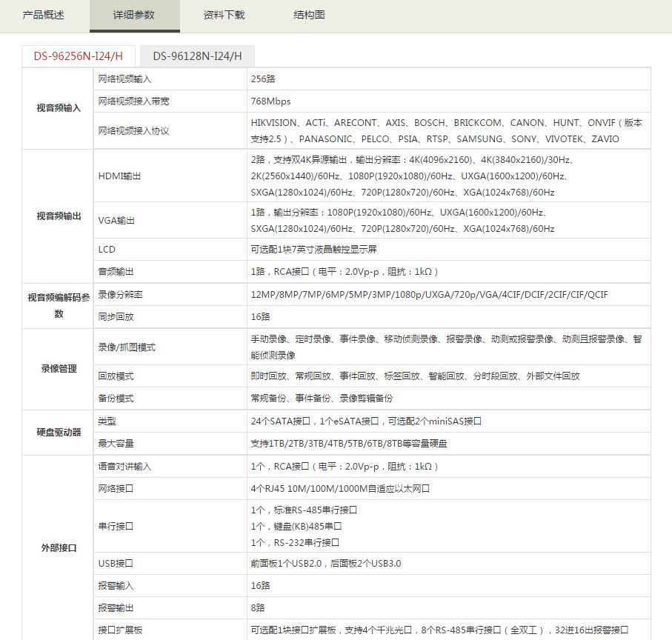Click the USB接口 row label

tap(116, 564)
